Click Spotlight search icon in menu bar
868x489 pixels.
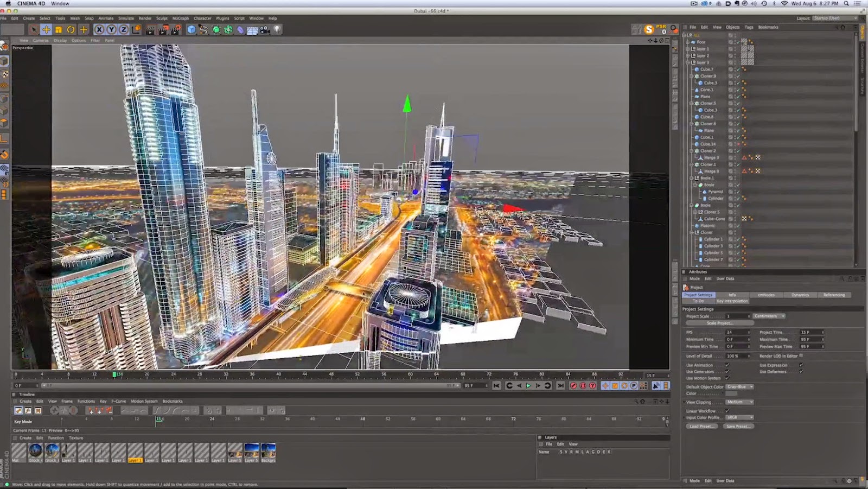(x=846, y=3)
